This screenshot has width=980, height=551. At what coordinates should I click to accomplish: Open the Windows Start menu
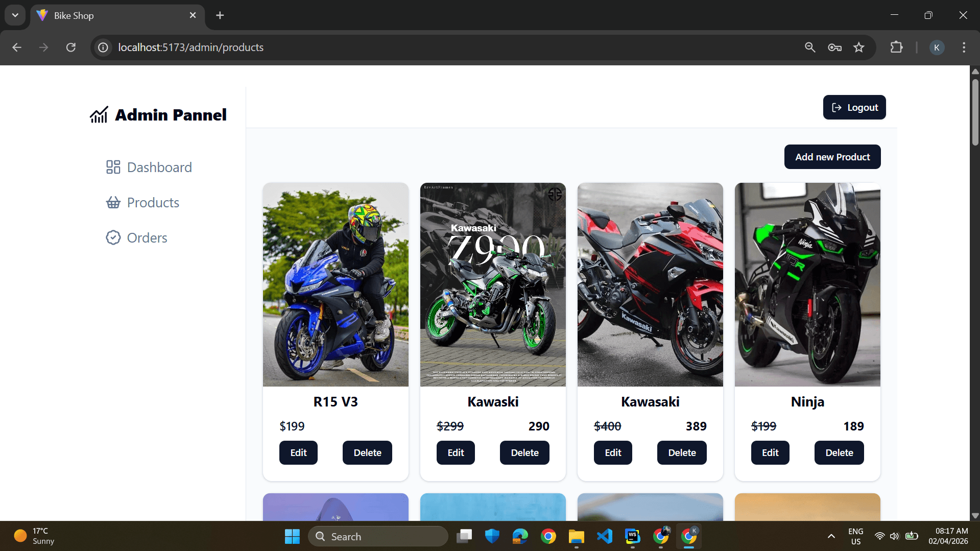pos(292,536)
